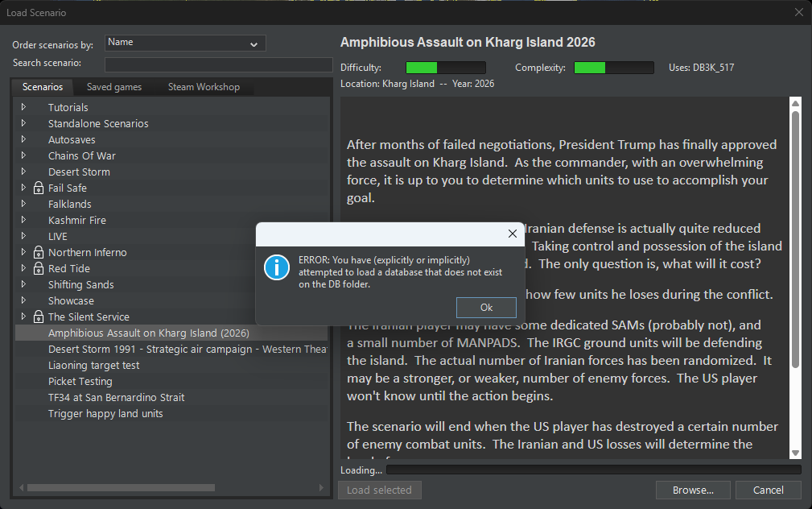The image size is (812, 509).
Task: Click the lock icon beside Red Tide
Action: click(39, 268)
